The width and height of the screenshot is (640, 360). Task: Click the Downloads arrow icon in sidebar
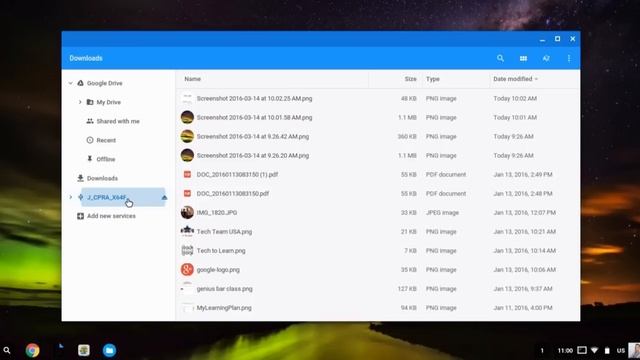click(80, 178)
